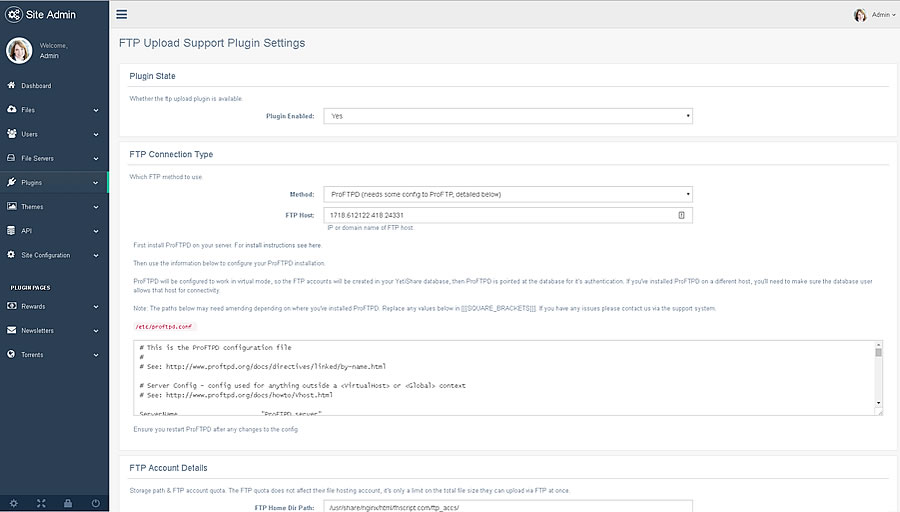Screen dimensions: 900x512
Task: Expand the File Servers menu chevron
Action: (x=96, y=158)
